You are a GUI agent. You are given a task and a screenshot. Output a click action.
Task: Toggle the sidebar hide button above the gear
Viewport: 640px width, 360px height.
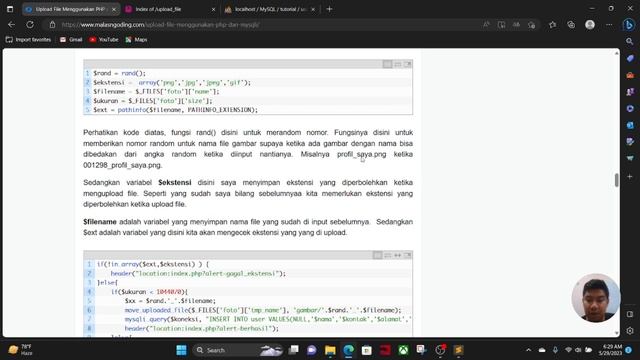630,314
